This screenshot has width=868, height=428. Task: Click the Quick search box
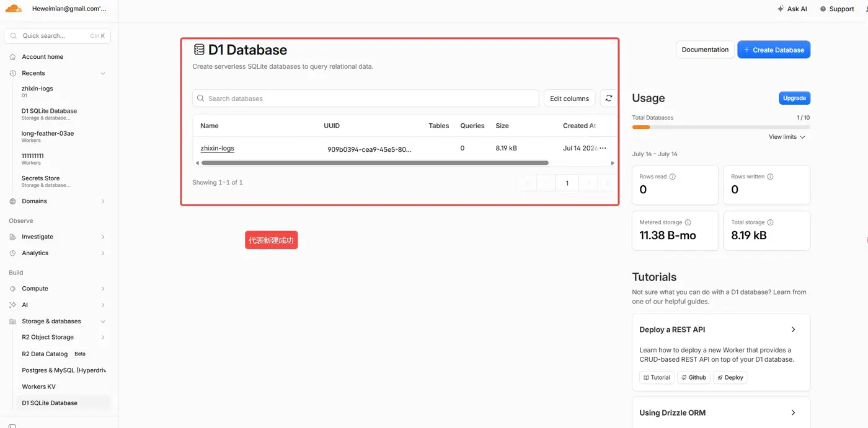tap(58, 36)
